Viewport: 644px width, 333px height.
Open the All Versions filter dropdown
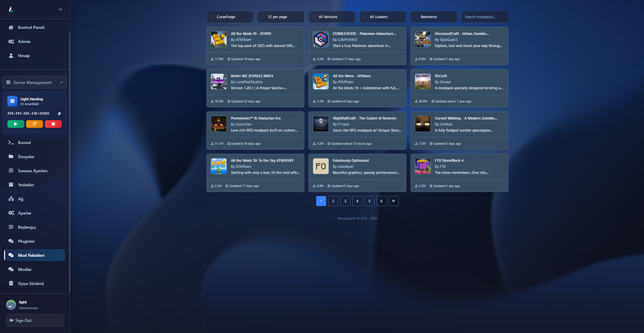[332, 17]
